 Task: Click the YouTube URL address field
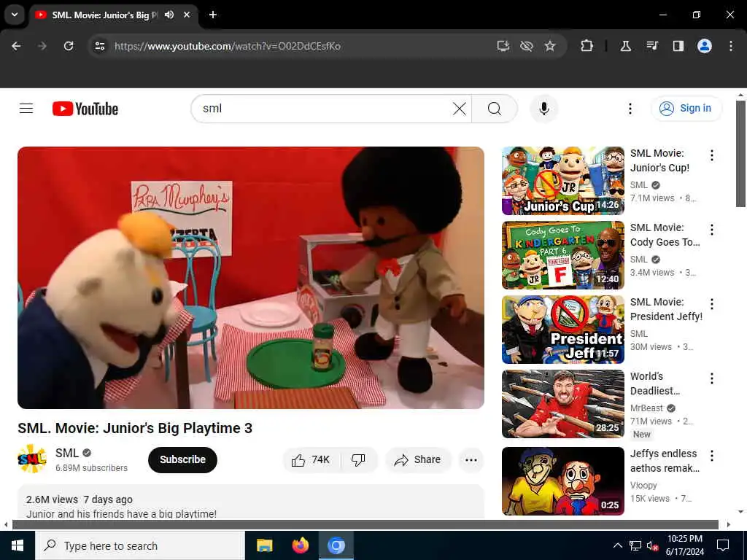click(x=228, y=46)
